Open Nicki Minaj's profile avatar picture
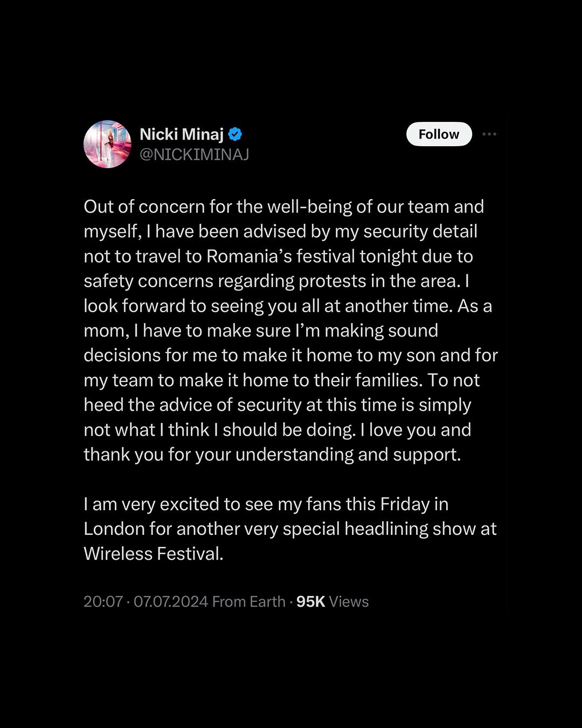This screenshot has width=582, height=728. point(108,144)
